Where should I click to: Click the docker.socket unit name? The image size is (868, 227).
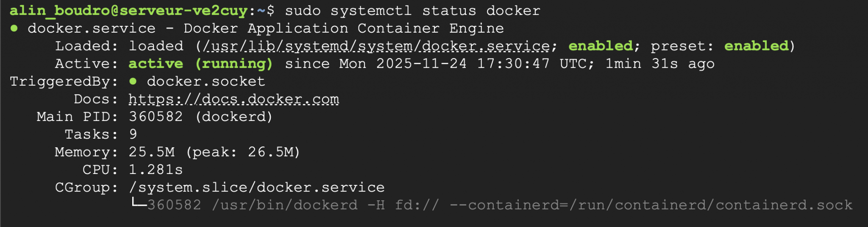(x=206, y=81)
